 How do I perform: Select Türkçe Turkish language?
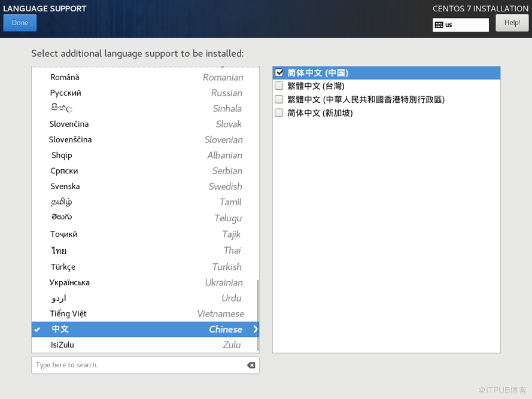145,267
